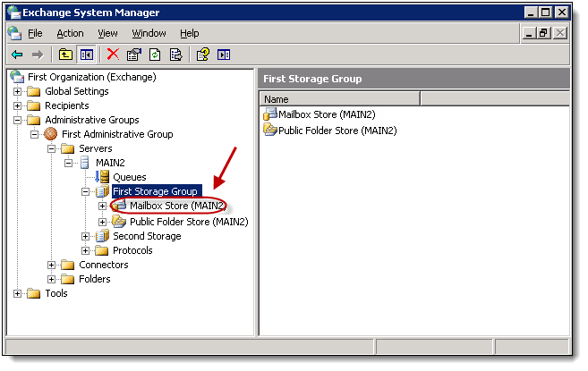Expand Public Folder Store (MAIN2) in tree
Screen dimensions: 588x371
click(102, 222)
